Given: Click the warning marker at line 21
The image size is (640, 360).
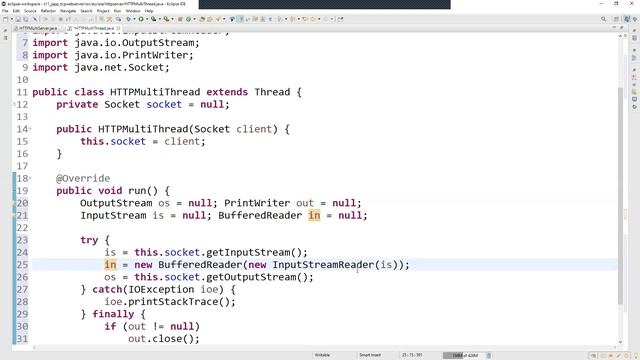Looking at the screenshot, I should pyautogui.click(x=14, y=215).
